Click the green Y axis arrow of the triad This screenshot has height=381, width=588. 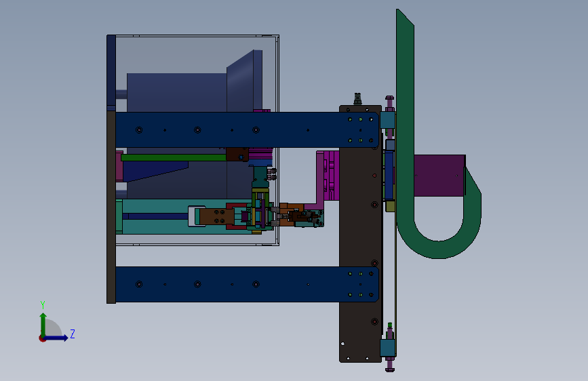43,324
